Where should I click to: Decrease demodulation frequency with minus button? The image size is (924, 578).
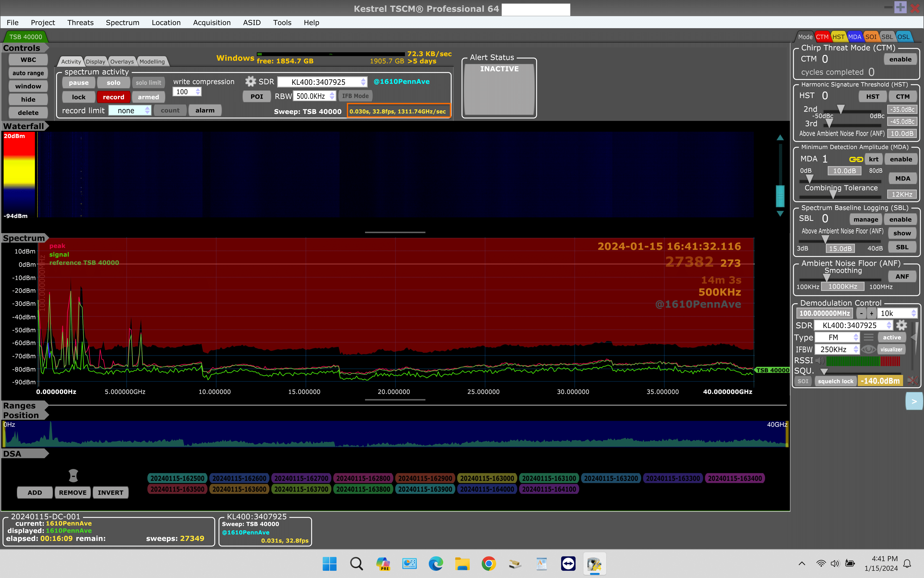[x=861, y=313]
